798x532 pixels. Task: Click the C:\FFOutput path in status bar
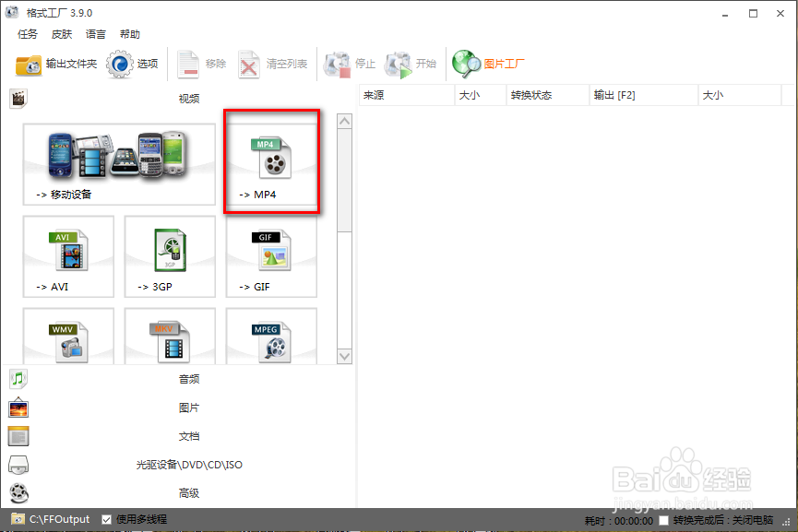[60, 519]
